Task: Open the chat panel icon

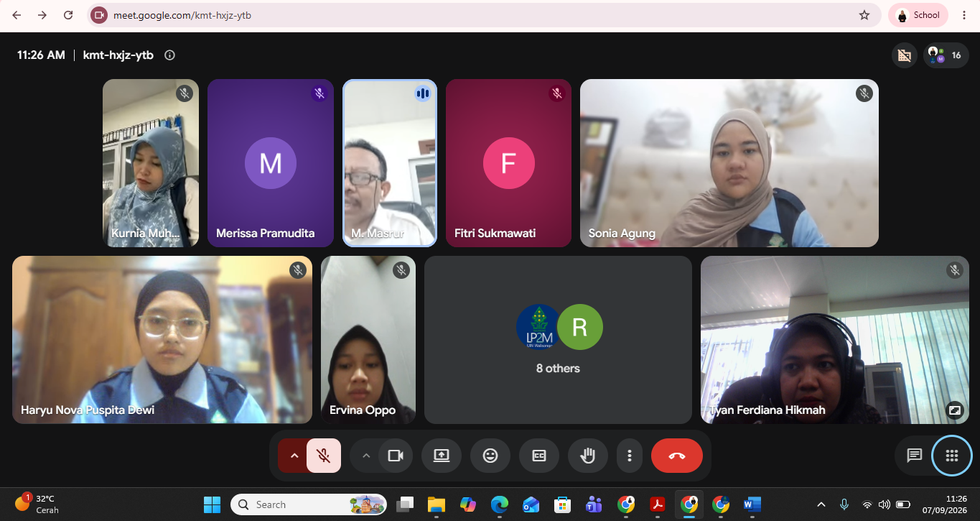Action: [x=915, y=456]
